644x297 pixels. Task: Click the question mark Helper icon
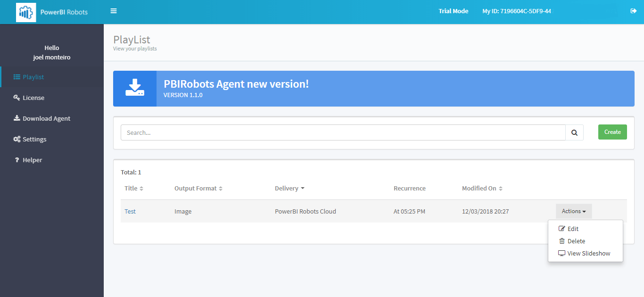pyautogui.click(x=17, y=160)
